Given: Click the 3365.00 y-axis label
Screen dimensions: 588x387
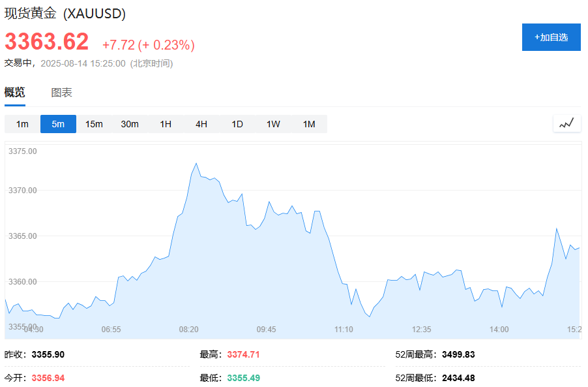Looking at the screenshot, I should click(23, 236).
